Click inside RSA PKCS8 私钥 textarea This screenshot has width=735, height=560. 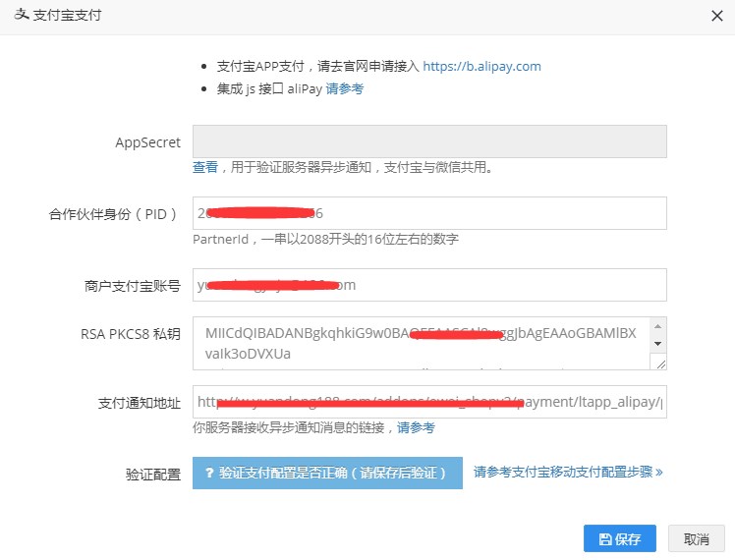(x=421, y=343)
